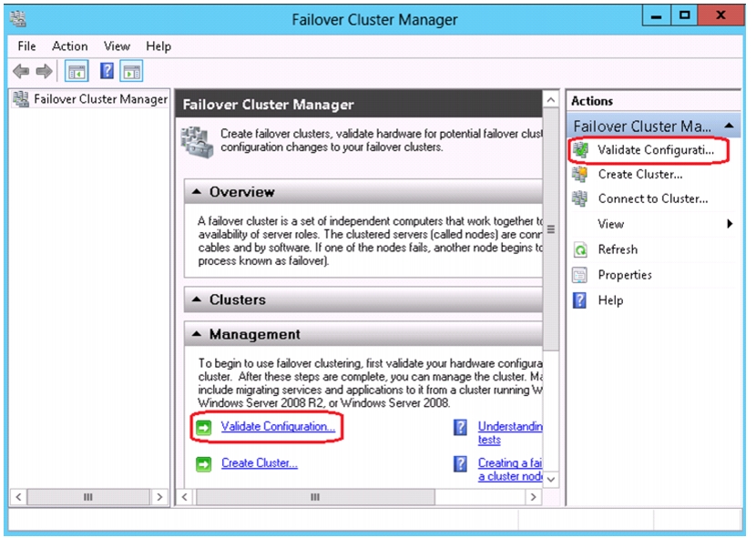Click Properties in the Actions pane
The width and height of the screenshot is (756, 558).
(x=625, y=275)
